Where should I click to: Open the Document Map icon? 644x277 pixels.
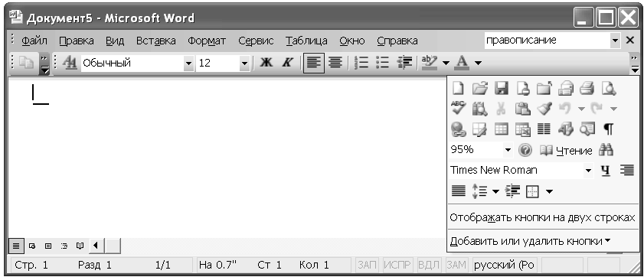(x=587, y=129)
